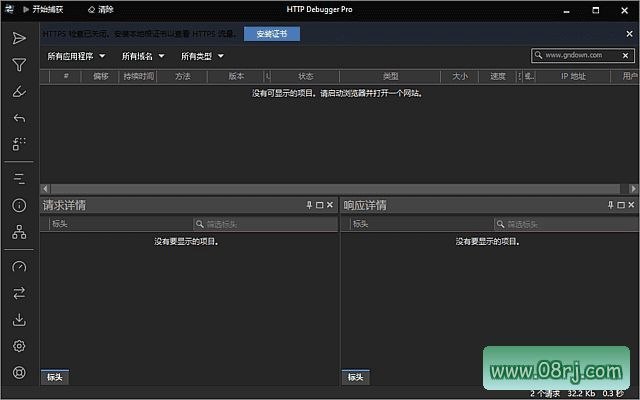The image size is (640, 400).
Task: Clear the www.gndown.com search text
Action: click(625, 56)
